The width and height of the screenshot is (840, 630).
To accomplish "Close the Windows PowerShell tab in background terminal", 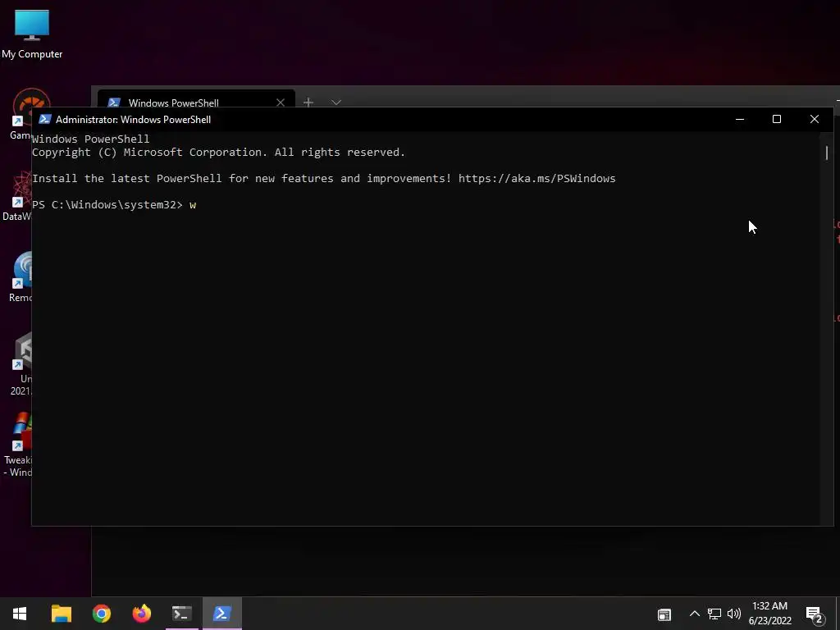I will pyautogui.click(x=281, y=103).
